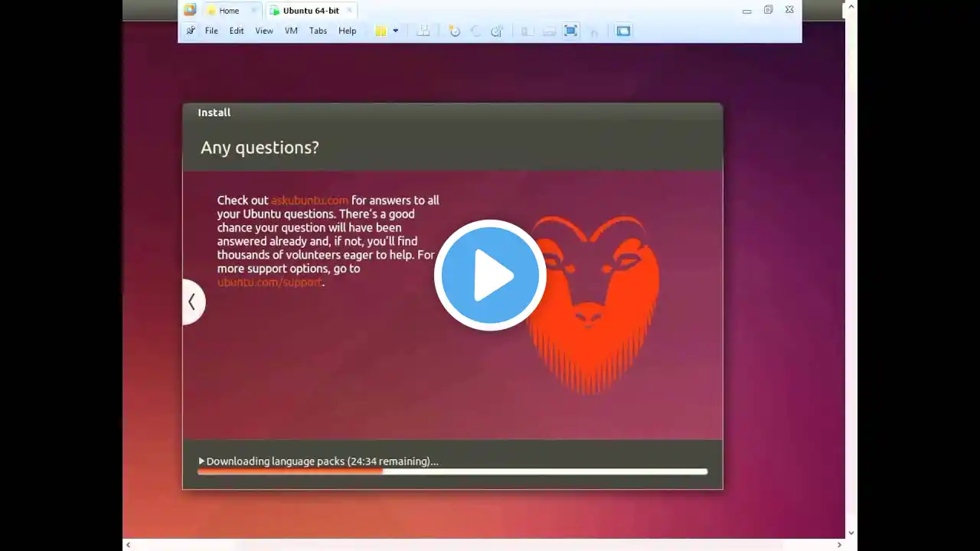Click the pin icon left of File
980x551 pixels.
click(190, 31)
